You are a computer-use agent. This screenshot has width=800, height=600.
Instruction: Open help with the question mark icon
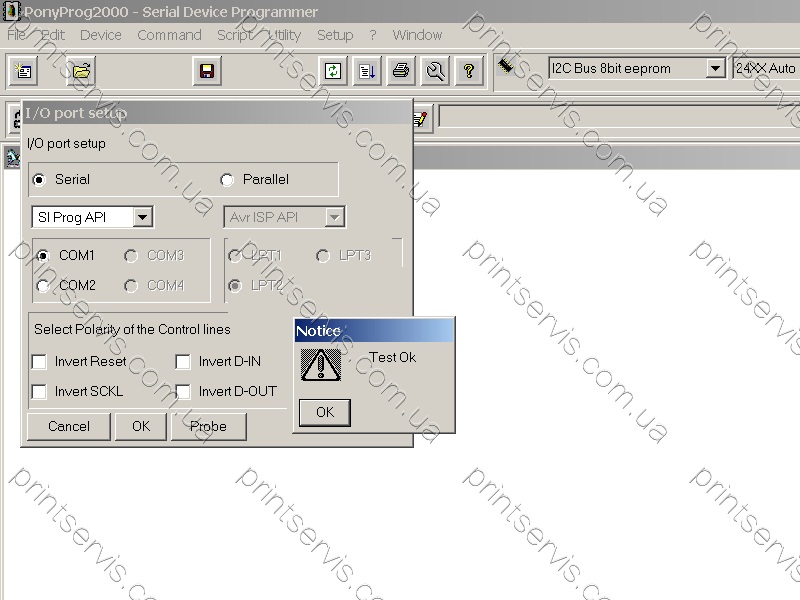[469, 70]
